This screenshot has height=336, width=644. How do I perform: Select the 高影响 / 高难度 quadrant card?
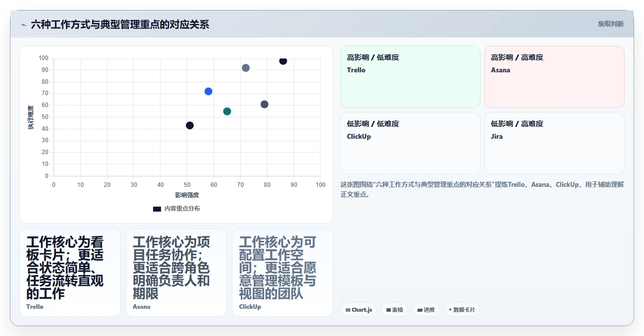(554, 77)
